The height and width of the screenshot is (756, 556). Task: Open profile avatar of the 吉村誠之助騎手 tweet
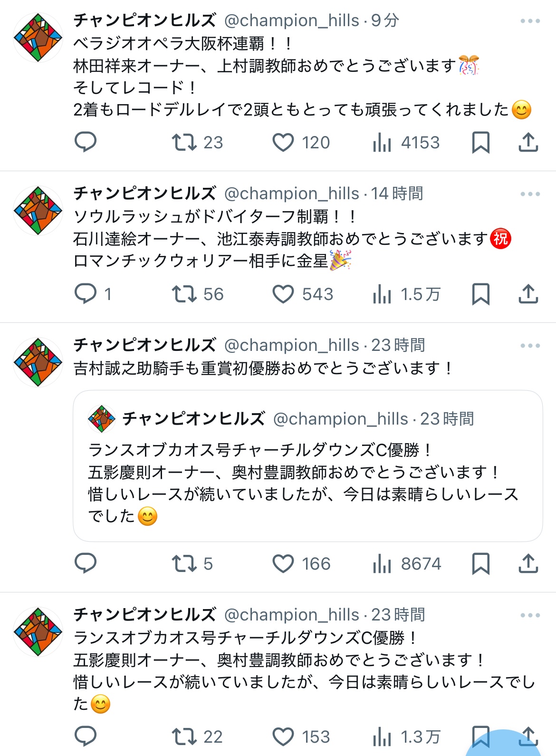(38, 362)
